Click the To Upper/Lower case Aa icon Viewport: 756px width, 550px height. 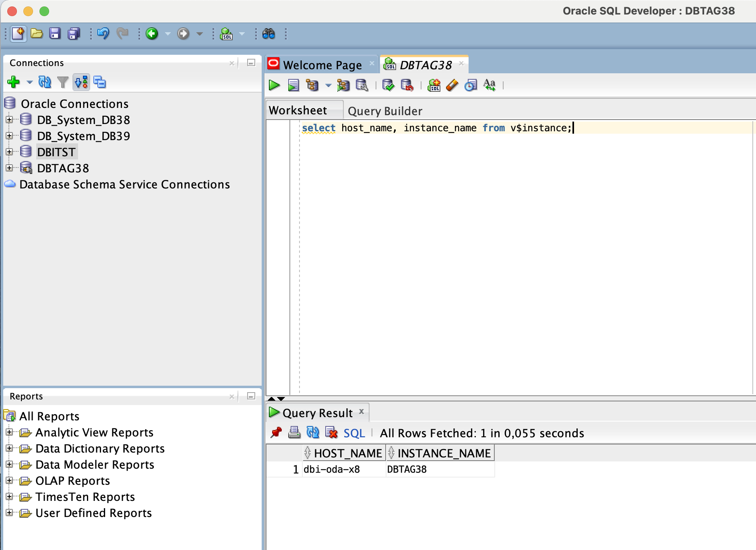[x=490, y=85]
